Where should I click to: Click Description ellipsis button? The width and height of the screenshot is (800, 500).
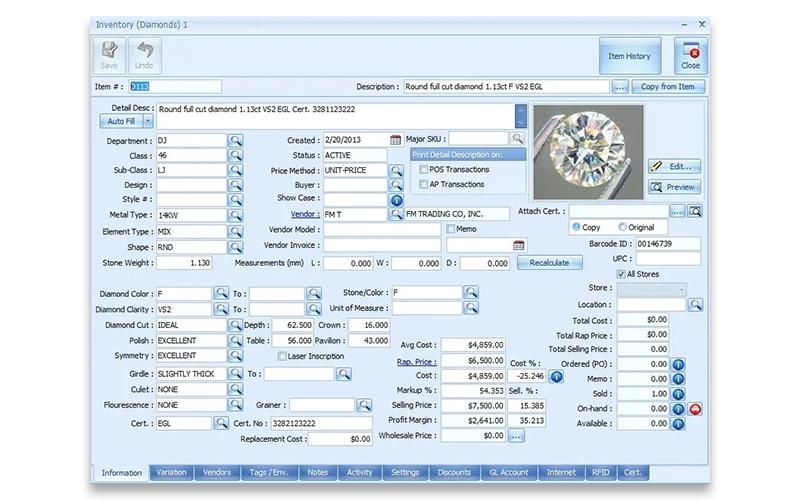620,87
